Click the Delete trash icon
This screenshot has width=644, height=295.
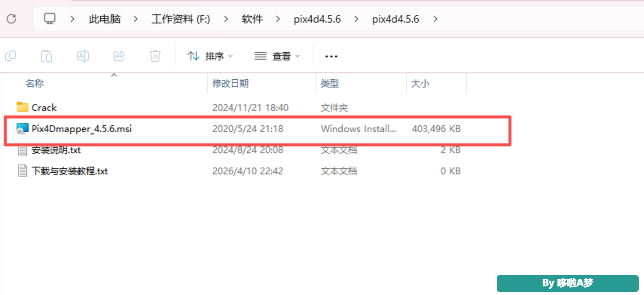point(155,56)
